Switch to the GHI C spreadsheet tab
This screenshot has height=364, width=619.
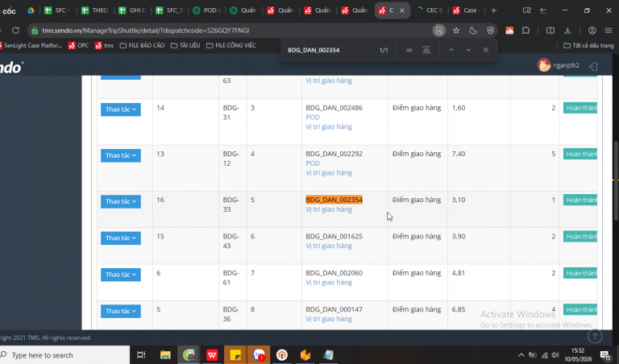tap(132, 10)
